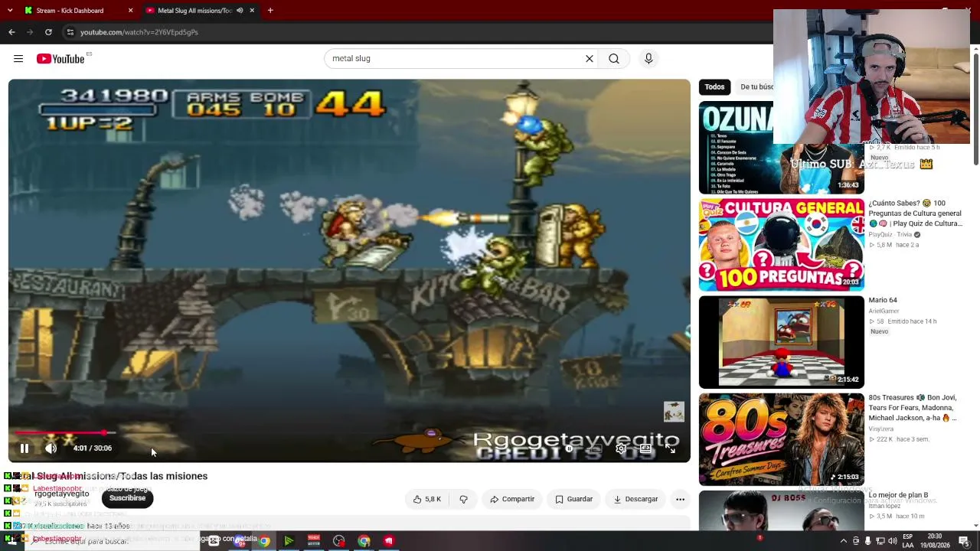Click the end-screen thumbnail in the player corner

[674, 412]
